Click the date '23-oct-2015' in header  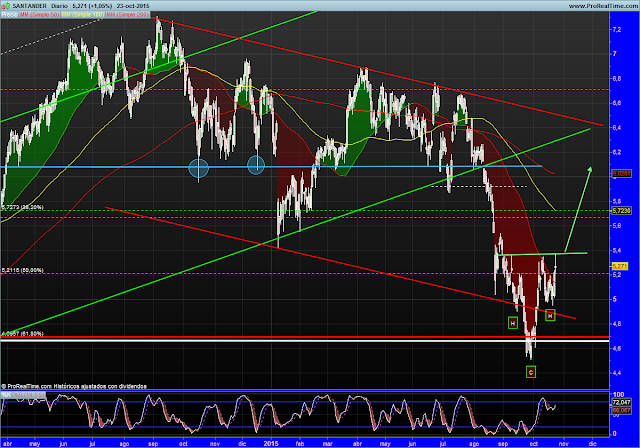pos(133,6)
